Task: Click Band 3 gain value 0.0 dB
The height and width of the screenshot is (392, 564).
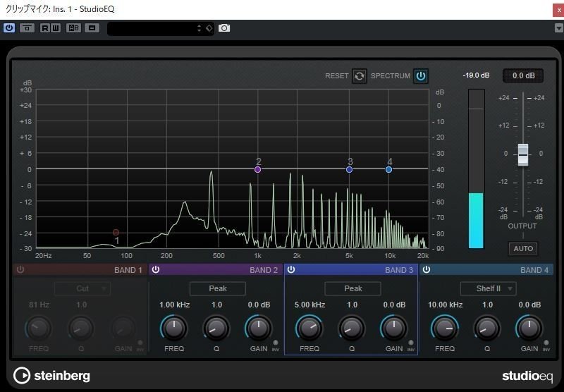Action: pyautogui.click(x=394, y=305)
